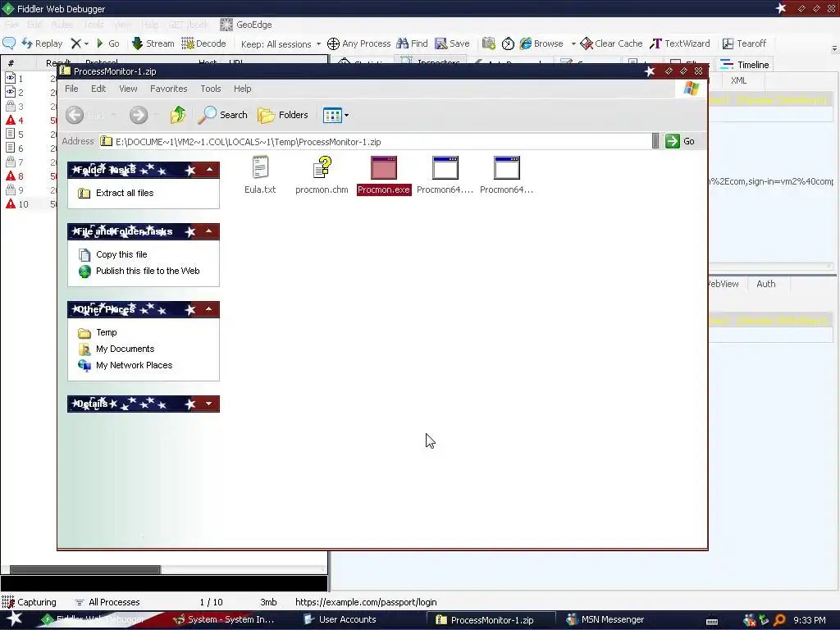Click the address bar path field

click(375, 141)
